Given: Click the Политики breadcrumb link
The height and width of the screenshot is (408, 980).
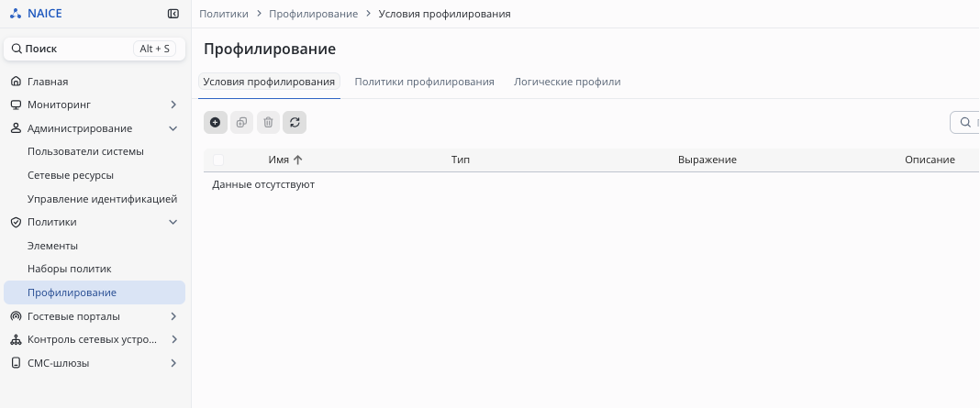Looking at the screenshot, I should pos(224,14).
